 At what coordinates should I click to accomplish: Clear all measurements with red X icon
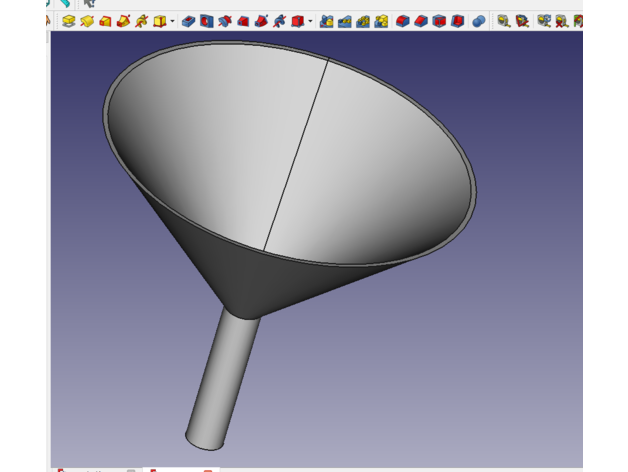click(561, 20)
